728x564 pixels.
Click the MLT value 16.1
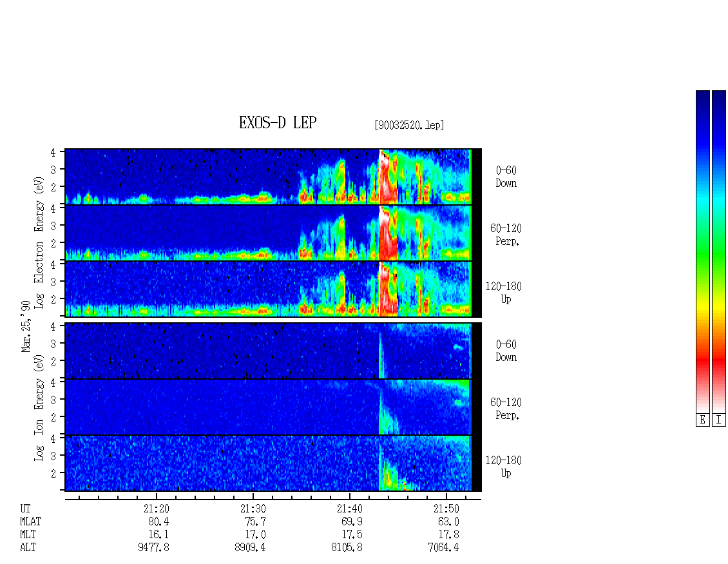(x=158, y=535)
